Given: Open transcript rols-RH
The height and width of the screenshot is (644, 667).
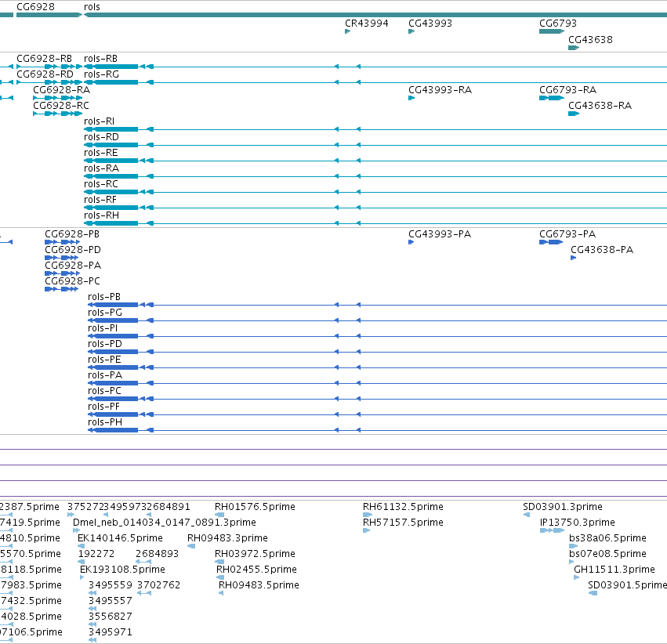Looking at the screenshot, I should [x=101, y=216].
